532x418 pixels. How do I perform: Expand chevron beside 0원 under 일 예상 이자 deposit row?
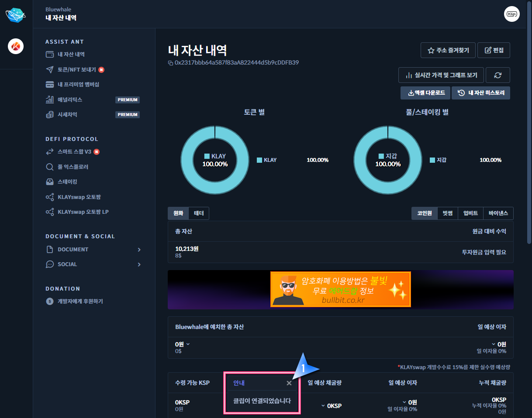[x=494, y=344]
